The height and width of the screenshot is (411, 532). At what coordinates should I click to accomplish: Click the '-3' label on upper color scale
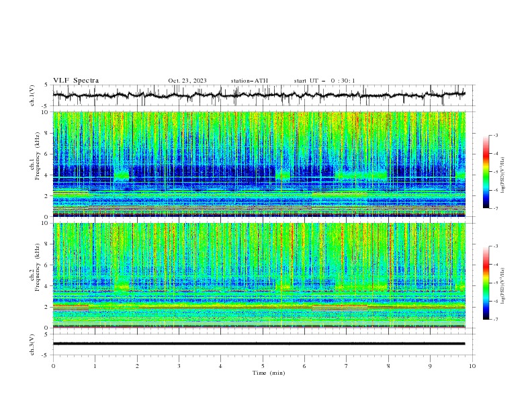495,135
